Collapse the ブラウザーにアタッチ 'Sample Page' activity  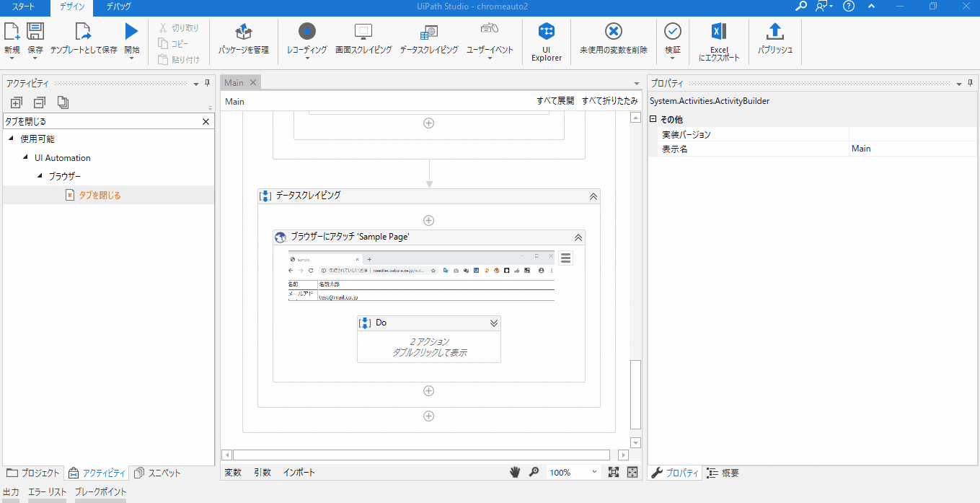pos(578,237)
